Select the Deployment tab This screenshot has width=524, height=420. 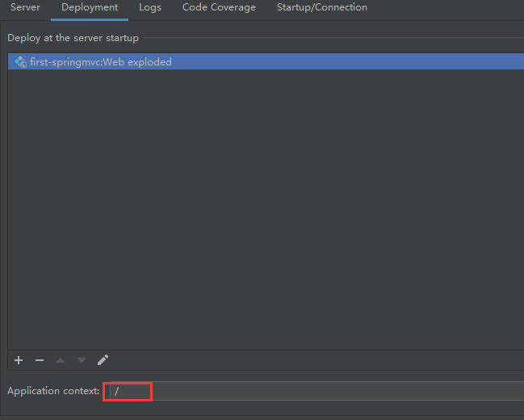(x=90, y=7)
